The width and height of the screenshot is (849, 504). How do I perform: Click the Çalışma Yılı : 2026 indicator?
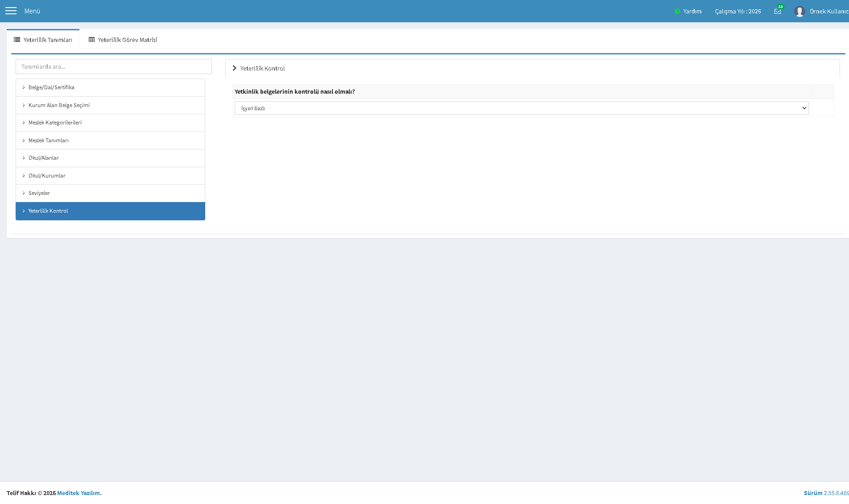pyautogui.click(x=738, y=11)
